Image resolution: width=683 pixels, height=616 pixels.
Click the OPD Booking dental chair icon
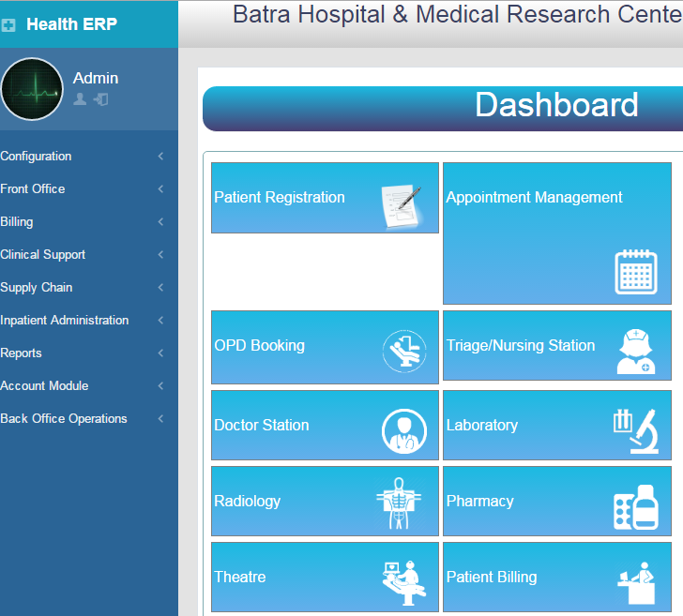point(404,352)
